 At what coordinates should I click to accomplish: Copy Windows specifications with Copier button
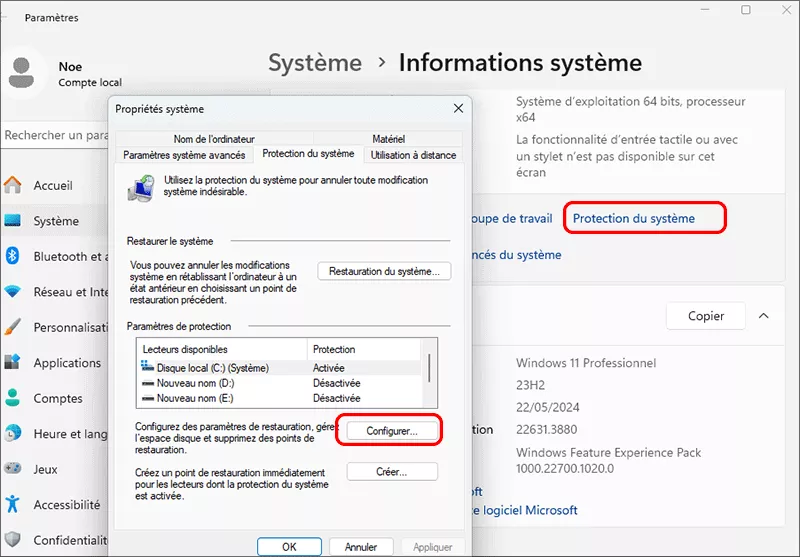click(x=706, y=316)
